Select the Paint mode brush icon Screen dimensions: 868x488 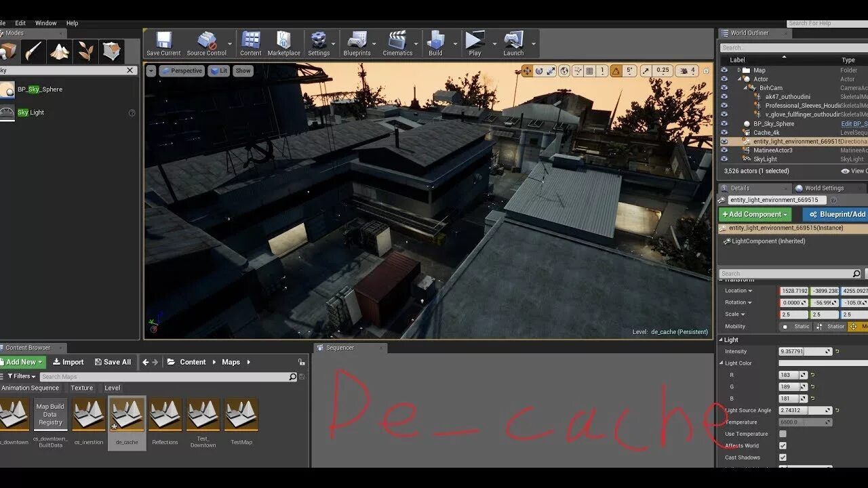[x=33, y=52]
